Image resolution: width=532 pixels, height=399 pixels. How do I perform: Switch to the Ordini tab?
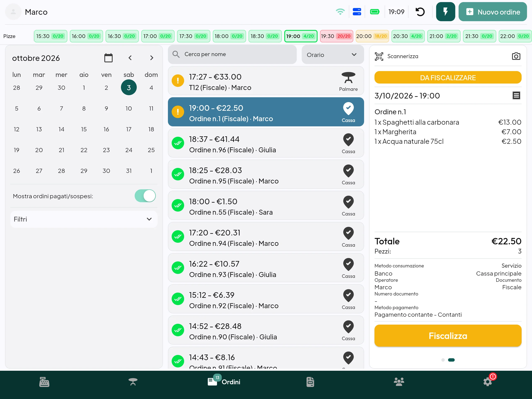click(224, 382)
